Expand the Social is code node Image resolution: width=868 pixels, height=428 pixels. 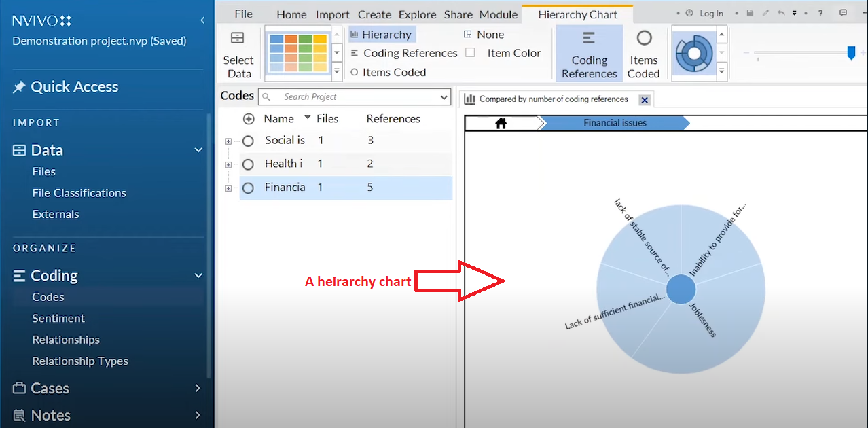[228, 141]
